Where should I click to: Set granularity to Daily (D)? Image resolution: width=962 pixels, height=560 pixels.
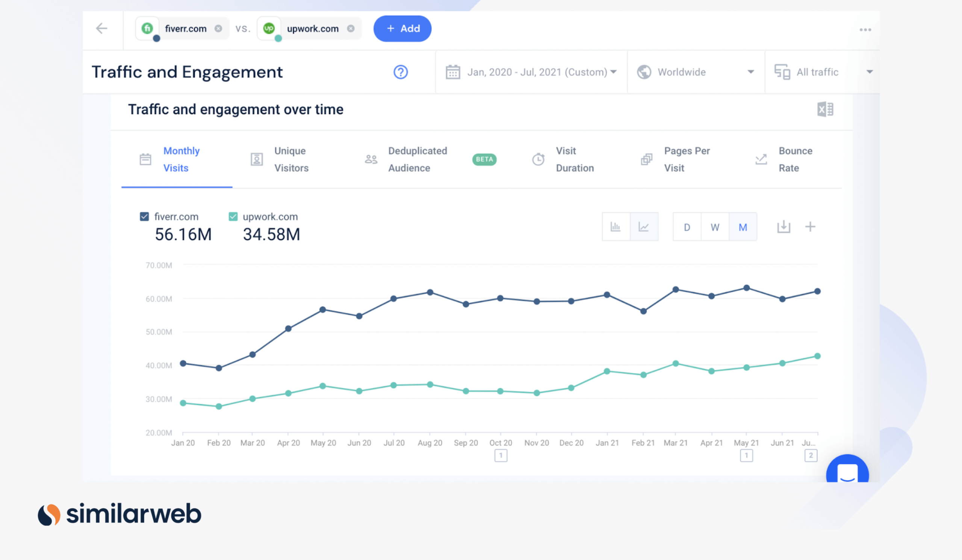(x=687, y=227)
